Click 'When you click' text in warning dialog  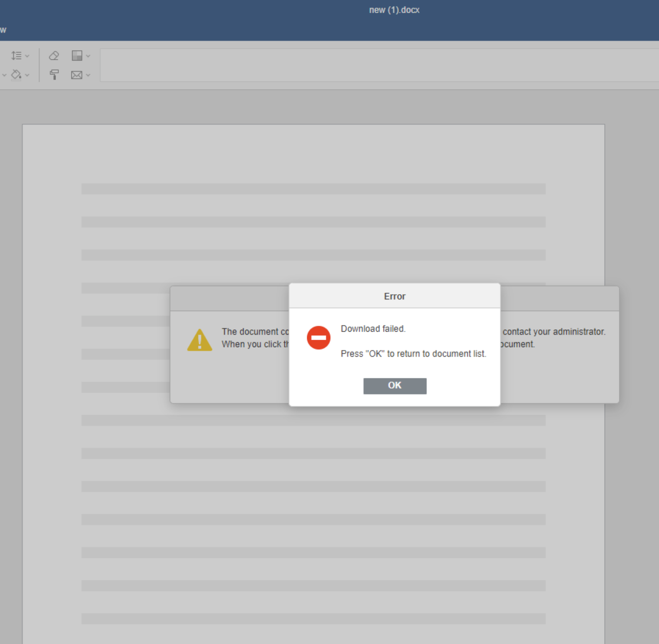click(251, 344)
